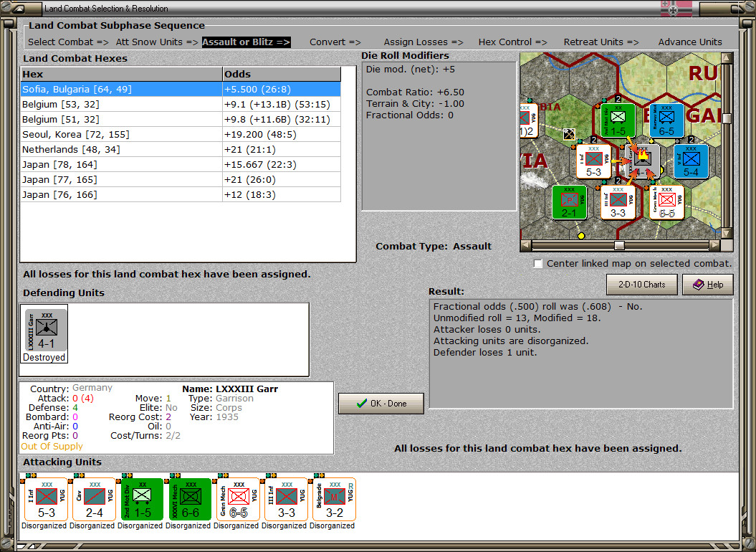756x552 pixels.
Task: Click the +19.200 (48:5) odds cell
Action: (x=282, y=134)
